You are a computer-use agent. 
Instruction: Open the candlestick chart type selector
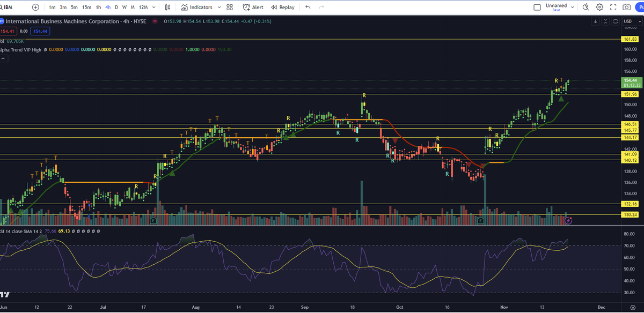tap(167, 8)
